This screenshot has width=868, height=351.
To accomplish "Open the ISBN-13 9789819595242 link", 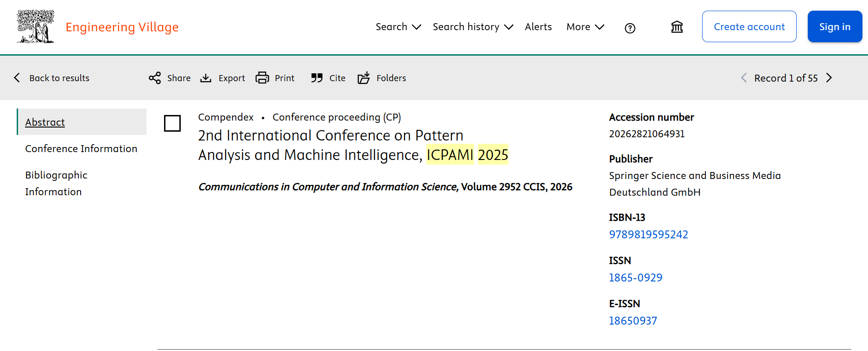I will [x=648, y=235].
